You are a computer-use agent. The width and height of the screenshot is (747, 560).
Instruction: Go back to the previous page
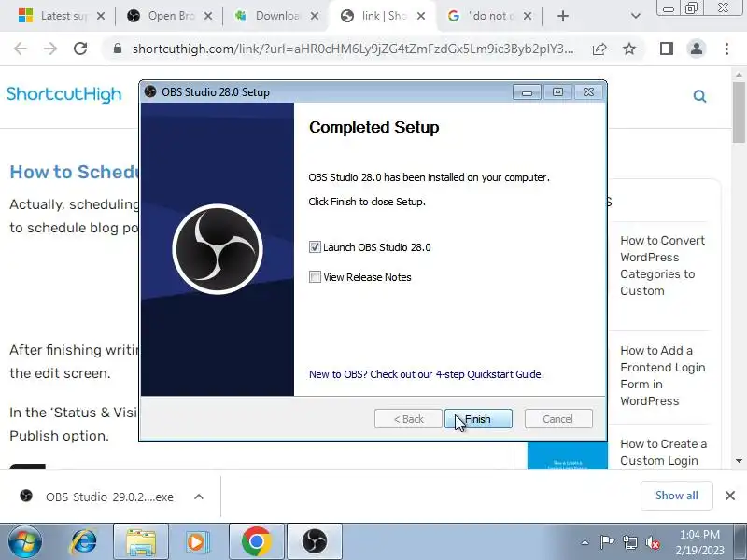click(x=21, y=49)
